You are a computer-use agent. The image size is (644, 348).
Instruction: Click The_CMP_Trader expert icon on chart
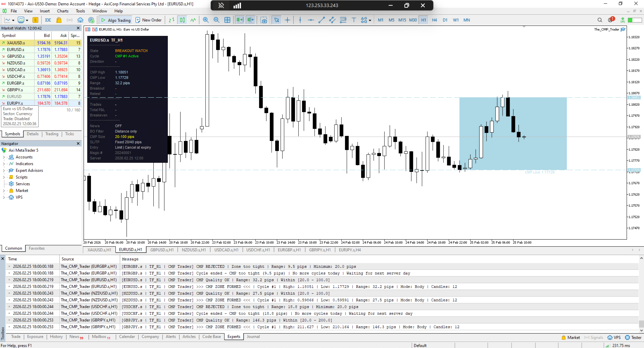coord(623,30)
